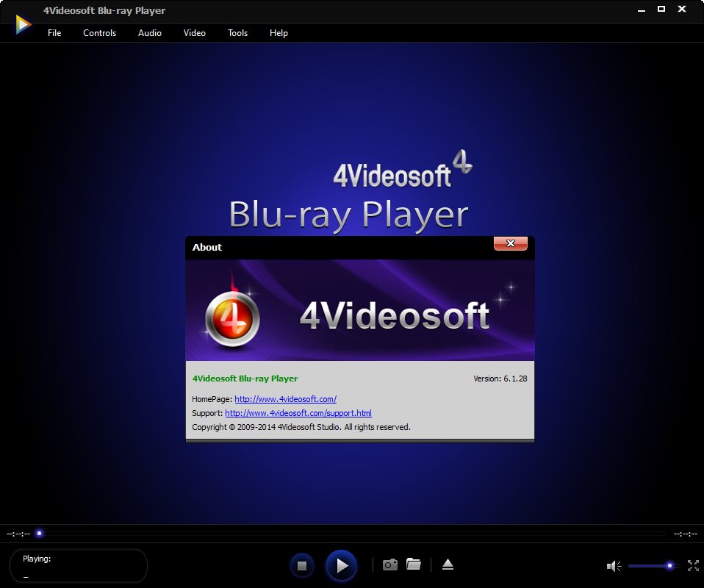Open the Controls menu
The width and height of the screenshot is (704, 588).
(99, 33)
